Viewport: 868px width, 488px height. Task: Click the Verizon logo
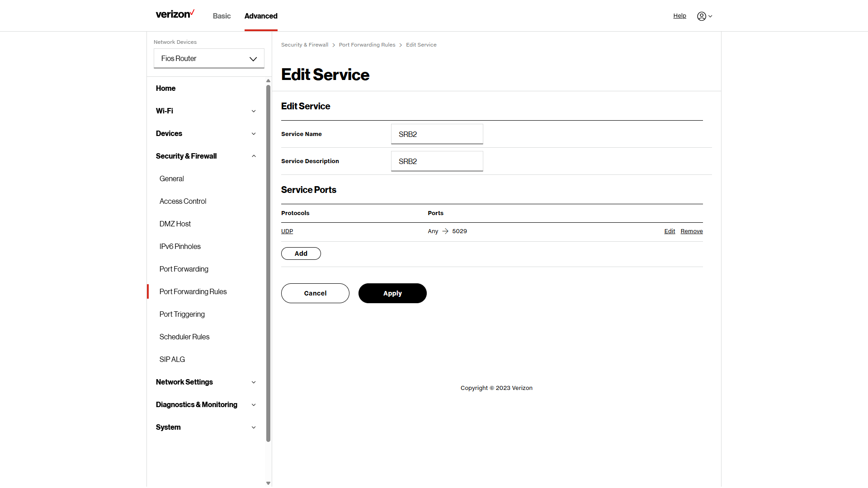[175, 14]
